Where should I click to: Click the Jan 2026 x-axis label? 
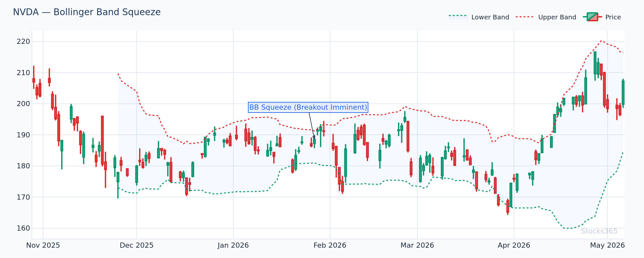pyautogui.click(x=233, y=245)
